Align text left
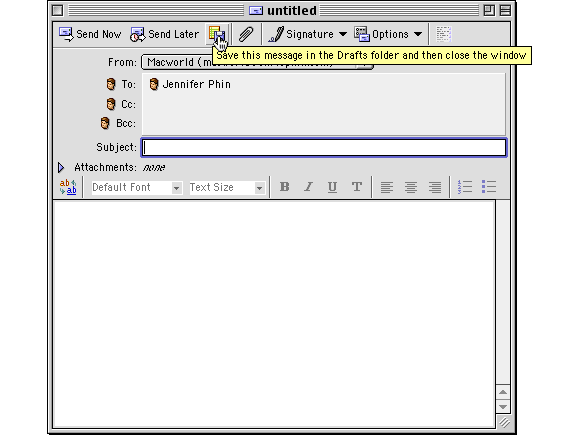Viewport: 580px width, 435px height. tap(387, 187)
